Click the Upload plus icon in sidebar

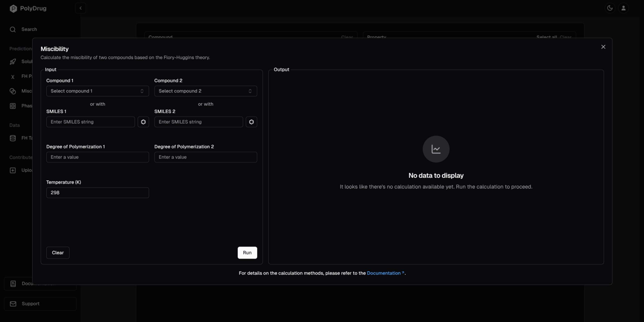[x=13, y=170]
